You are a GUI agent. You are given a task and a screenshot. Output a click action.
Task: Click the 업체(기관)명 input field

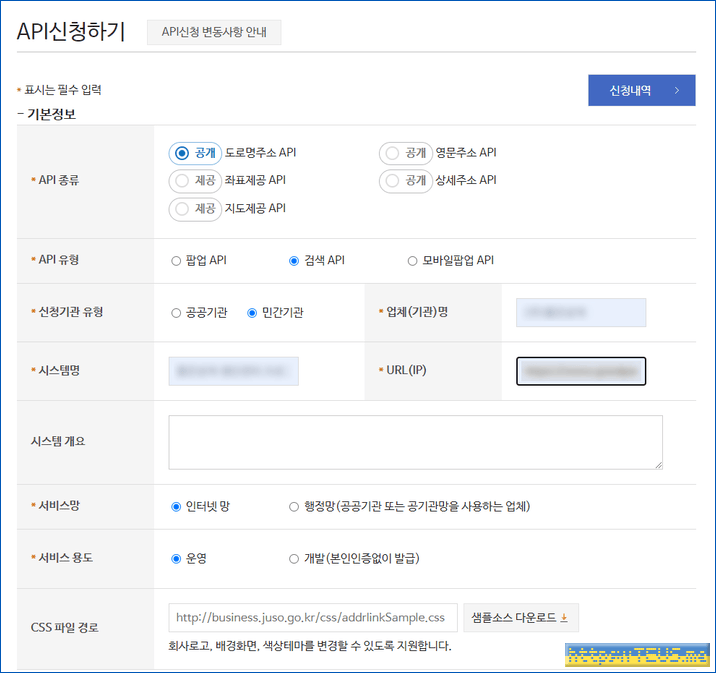581,313
